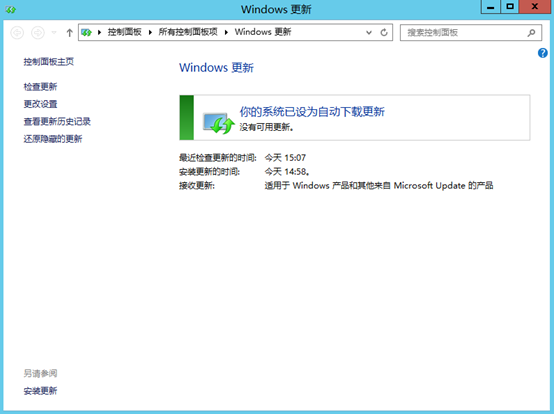Select 控制面板 breadcrumb in the address bar
The image size is (554, 414).
(124, 32)
